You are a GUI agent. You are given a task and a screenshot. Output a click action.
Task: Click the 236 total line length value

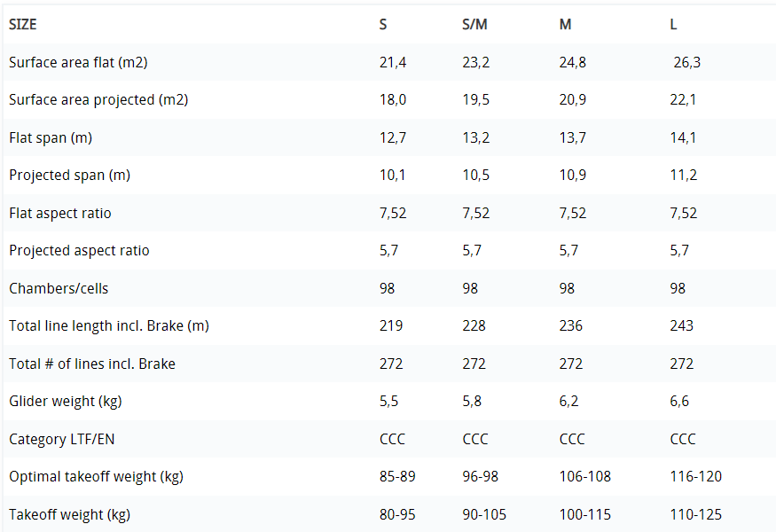(x=571, y=326)
